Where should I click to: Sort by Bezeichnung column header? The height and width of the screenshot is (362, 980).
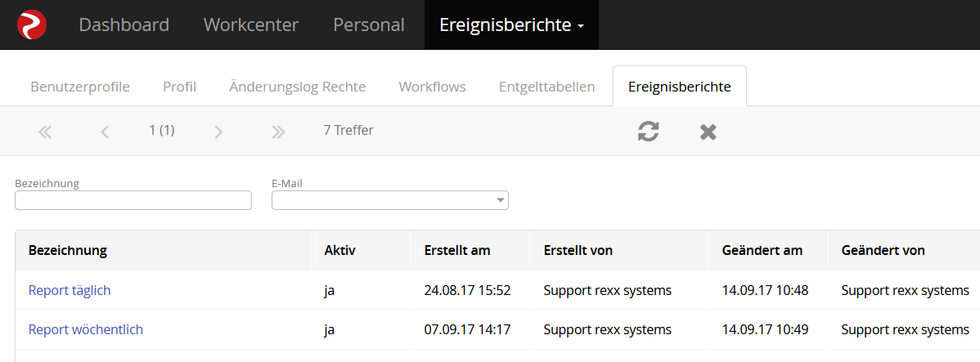click(x=68, y=250)
